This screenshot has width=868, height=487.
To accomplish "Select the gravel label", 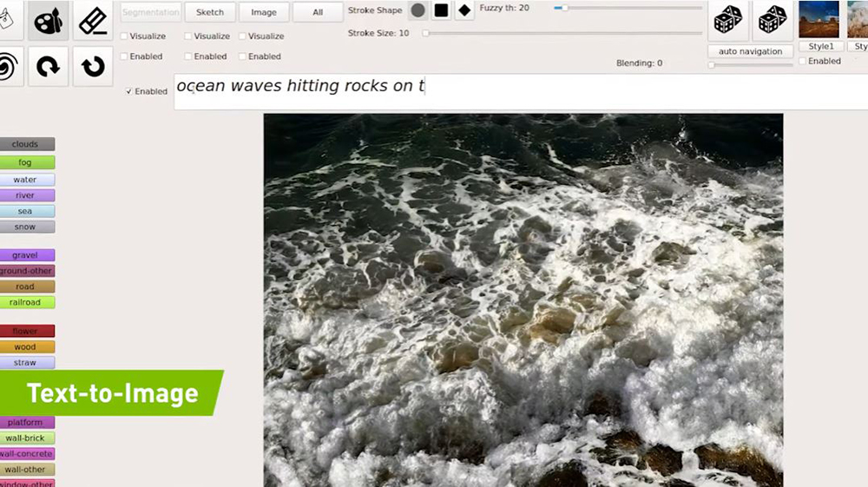I will click(25, 255).
